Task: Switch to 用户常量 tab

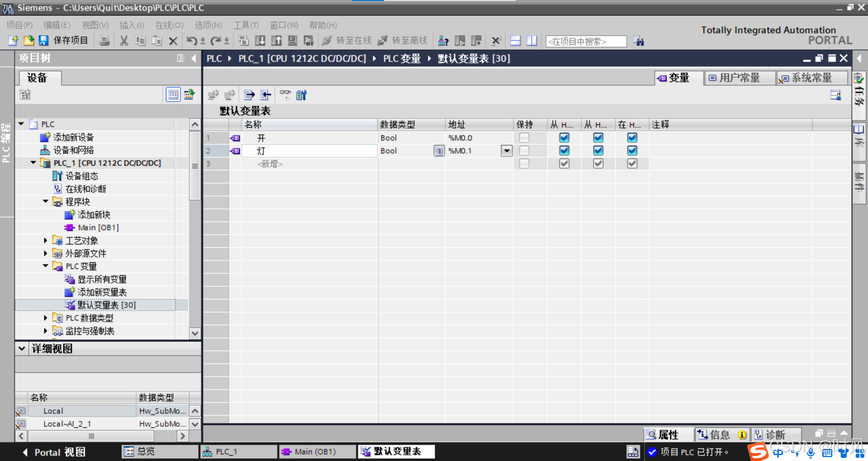Action: tap(739, 78)
